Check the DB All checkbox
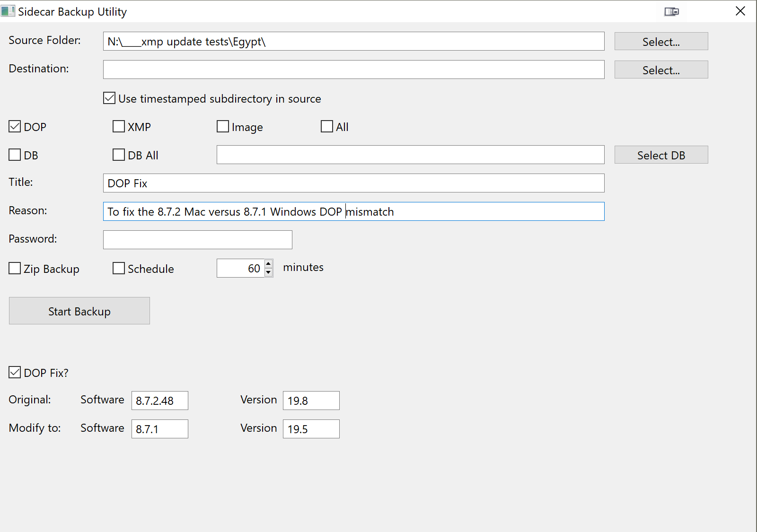757x532 pixels. pos(119,155)
